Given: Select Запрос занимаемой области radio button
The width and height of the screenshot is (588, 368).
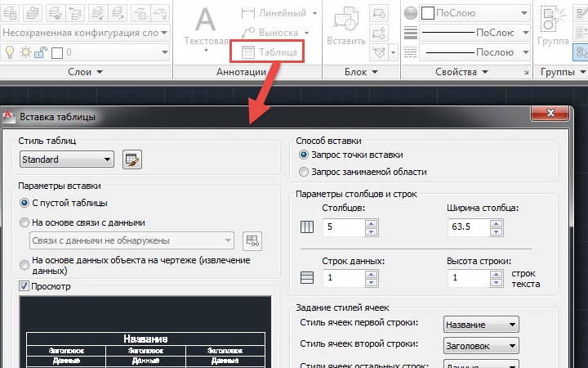Looking at the screenshot, I should coord(303,172).
